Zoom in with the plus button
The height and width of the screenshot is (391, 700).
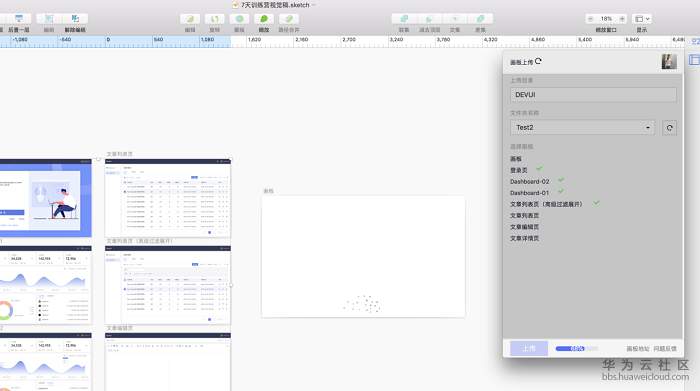coord(622,19)
